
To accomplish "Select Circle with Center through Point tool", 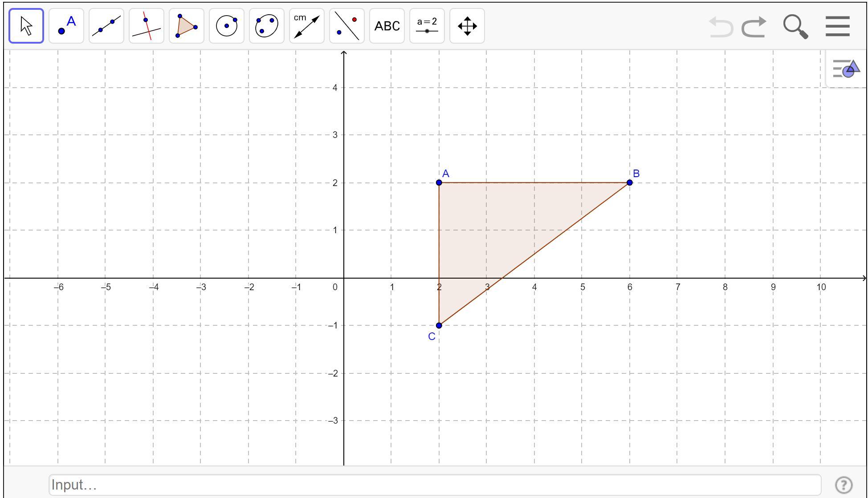I will pos(227,26).
